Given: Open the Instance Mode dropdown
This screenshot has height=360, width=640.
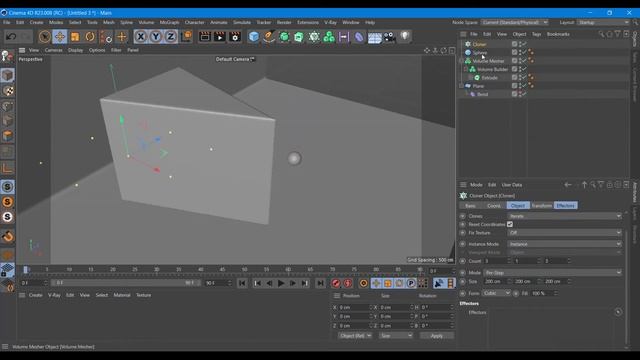Looking at the screenshot, I should click(564, 244).
